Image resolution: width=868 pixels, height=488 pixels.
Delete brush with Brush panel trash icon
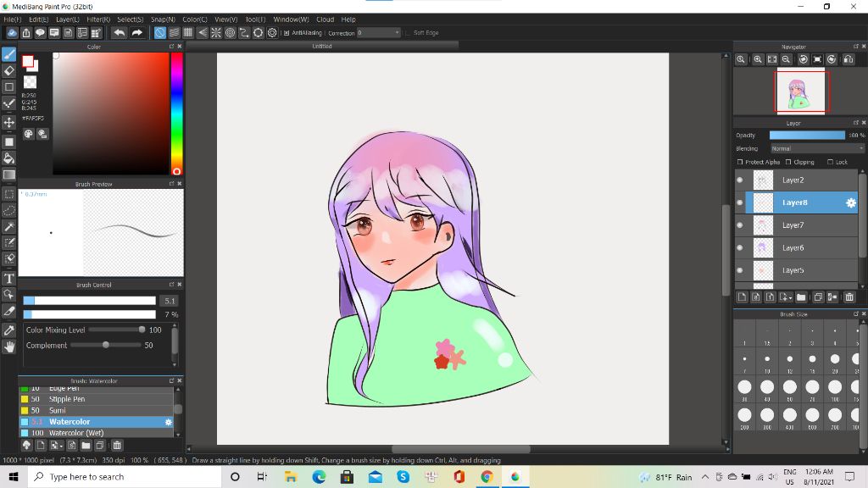pyautogui.click(x=117, y=446)
